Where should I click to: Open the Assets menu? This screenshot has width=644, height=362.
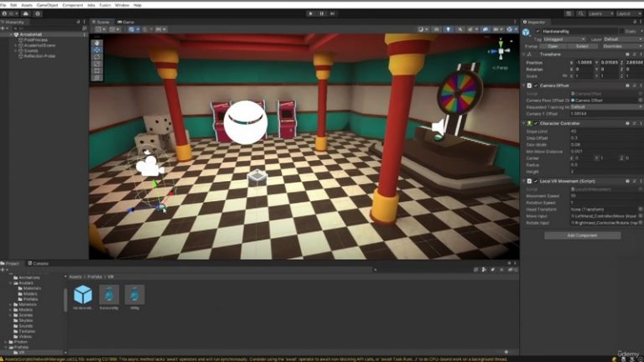point(27,5)
